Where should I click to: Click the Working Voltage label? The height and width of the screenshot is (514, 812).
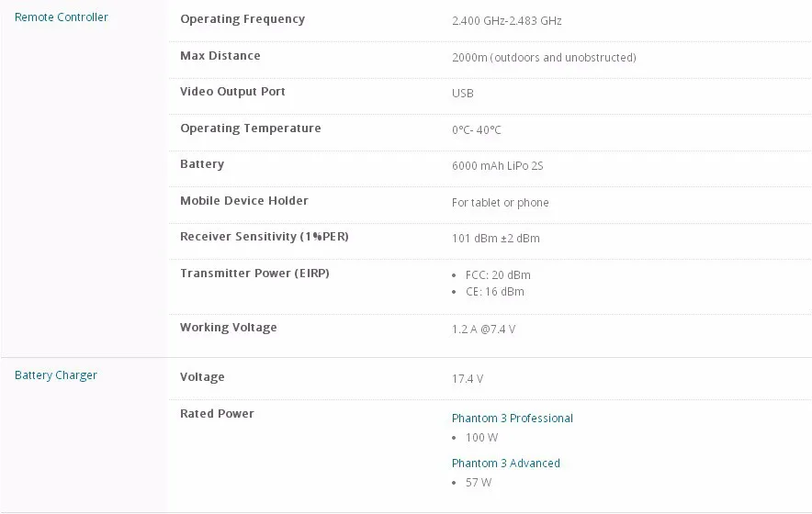229,328
